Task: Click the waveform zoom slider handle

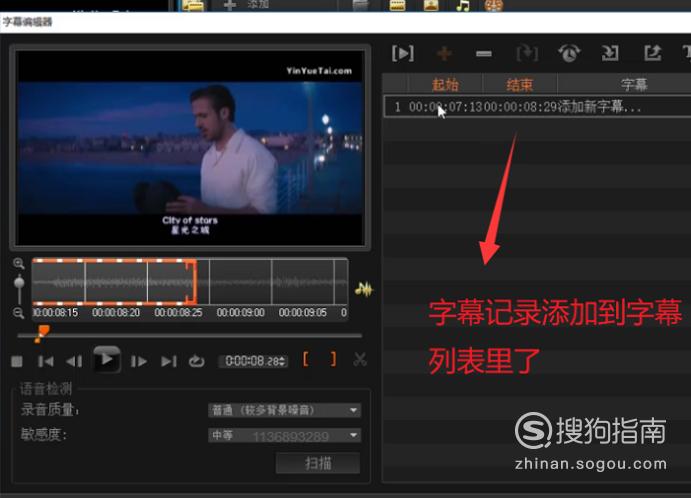Action: (x=19, y=282)
